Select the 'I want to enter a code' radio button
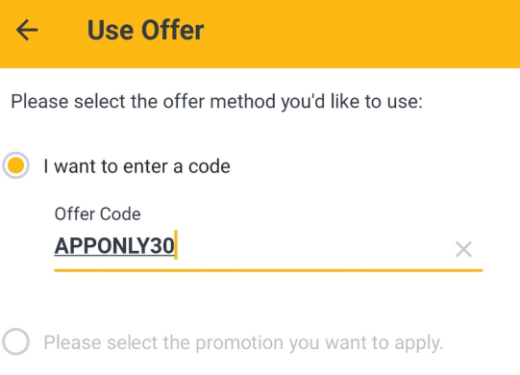 (x=16, y=165)
